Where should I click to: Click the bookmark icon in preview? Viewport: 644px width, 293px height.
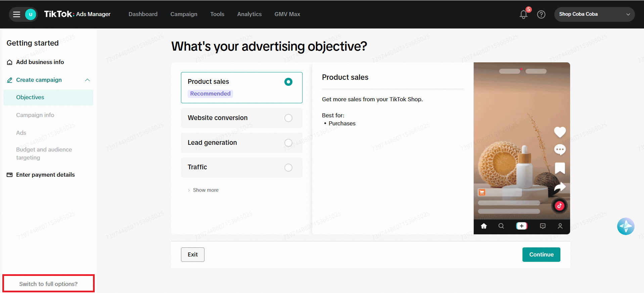(559, 168)
